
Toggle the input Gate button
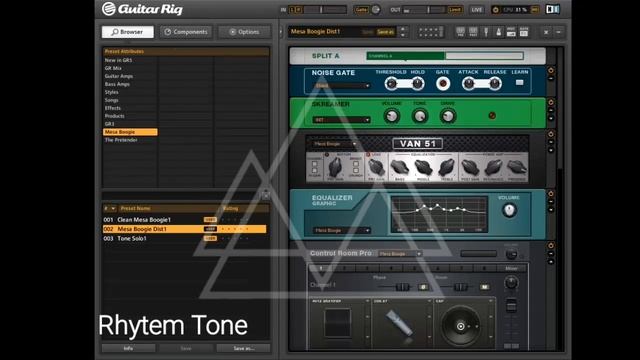(x=361, y=9)
